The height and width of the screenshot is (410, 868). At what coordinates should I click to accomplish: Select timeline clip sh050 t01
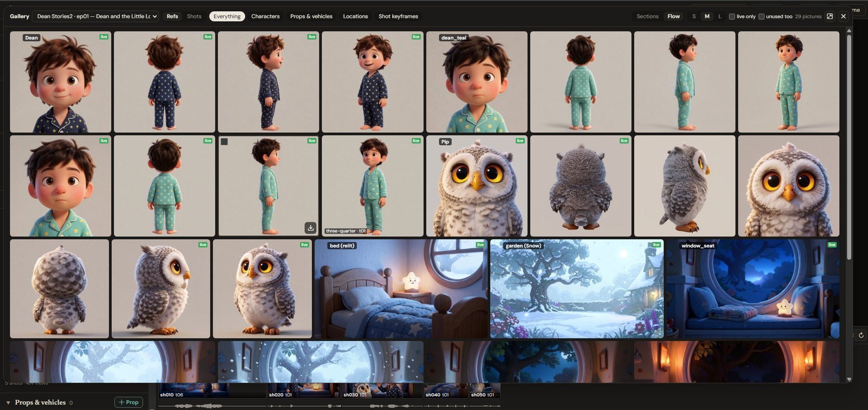(x=484, y=392)
